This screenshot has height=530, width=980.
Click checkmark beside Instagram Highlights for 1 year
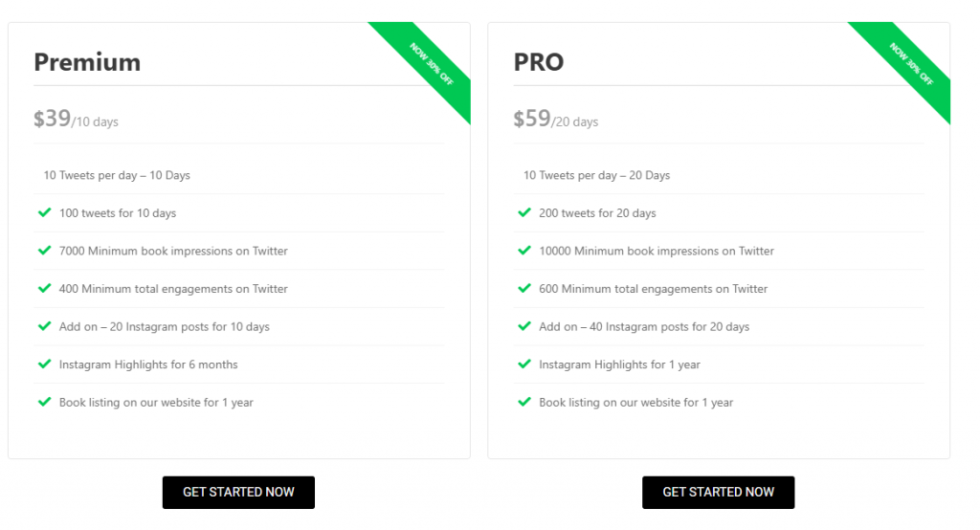[x=524, y=364]
